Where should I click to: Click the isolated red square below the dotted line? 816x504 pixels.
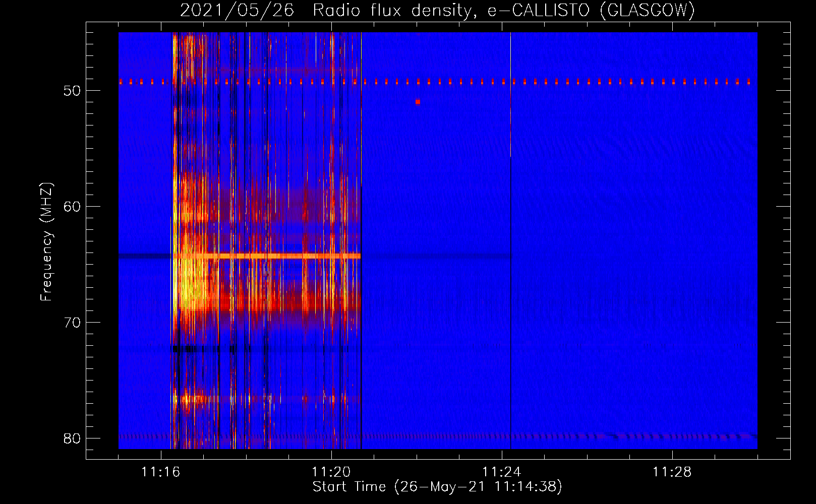(418, 102)
